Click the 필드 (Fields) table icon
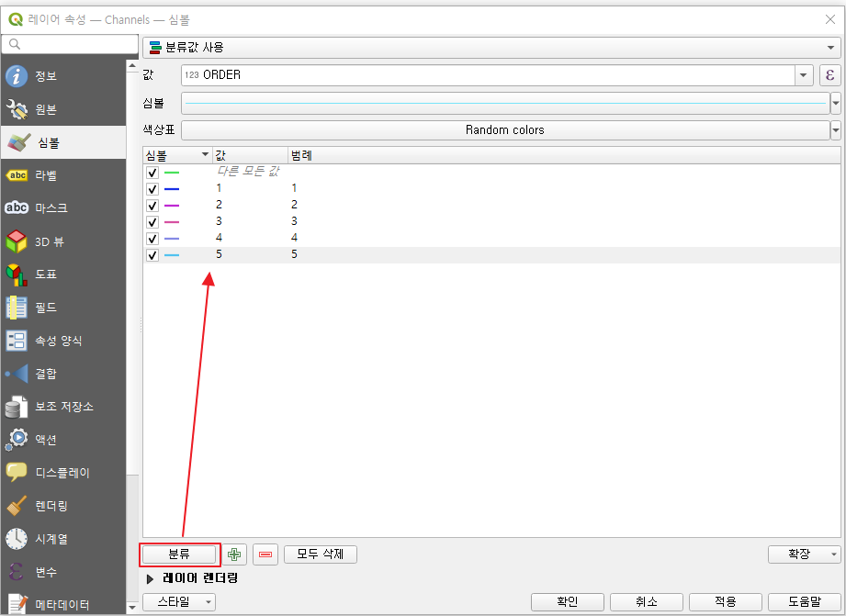846x616 pixels. pyautogui.click(x=17, y=308)
